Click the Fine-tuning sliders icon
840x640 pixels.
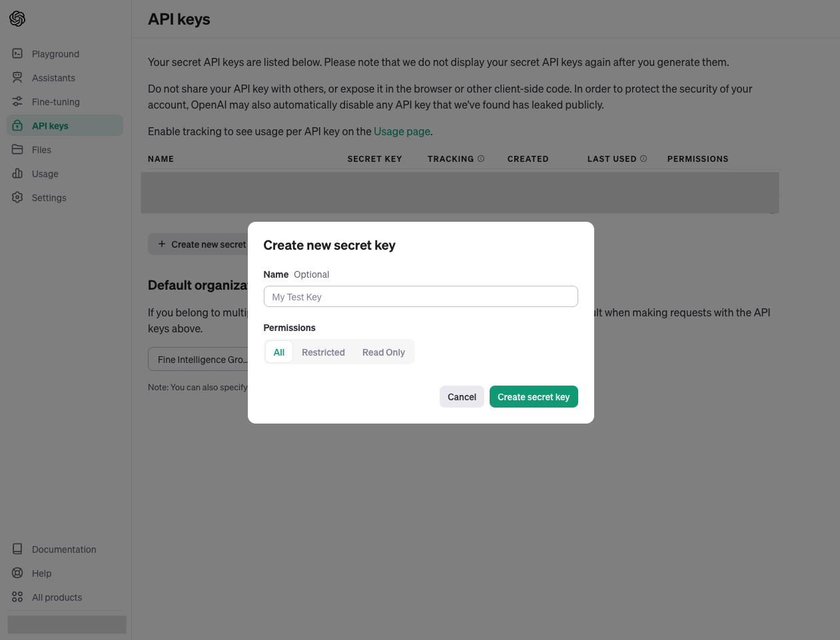coord(17,102)
